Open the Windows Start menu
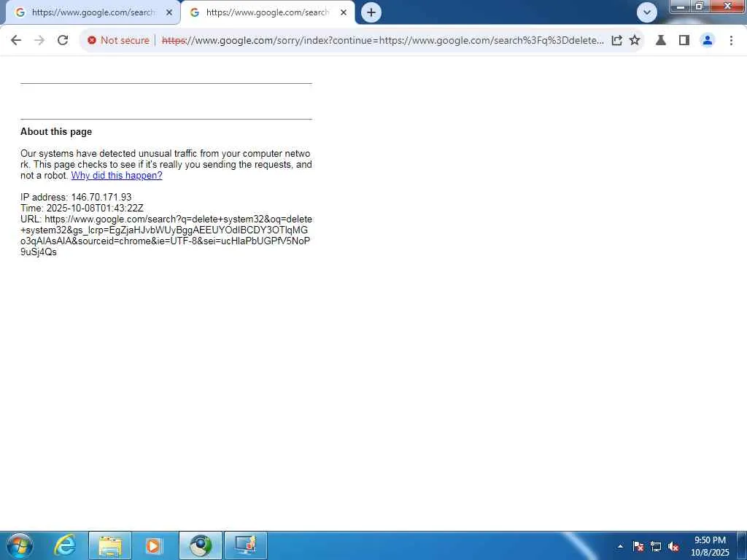 coord(20,545)
